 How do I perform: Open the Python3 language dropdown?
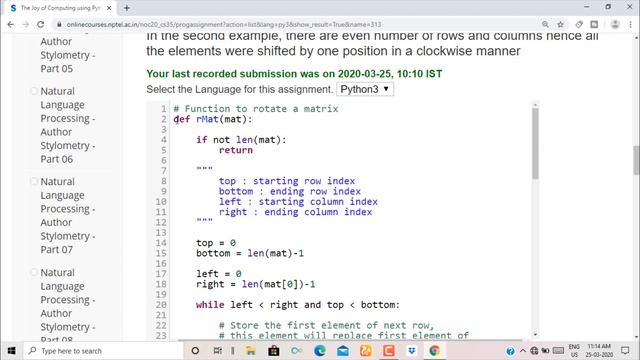point(365,89)
